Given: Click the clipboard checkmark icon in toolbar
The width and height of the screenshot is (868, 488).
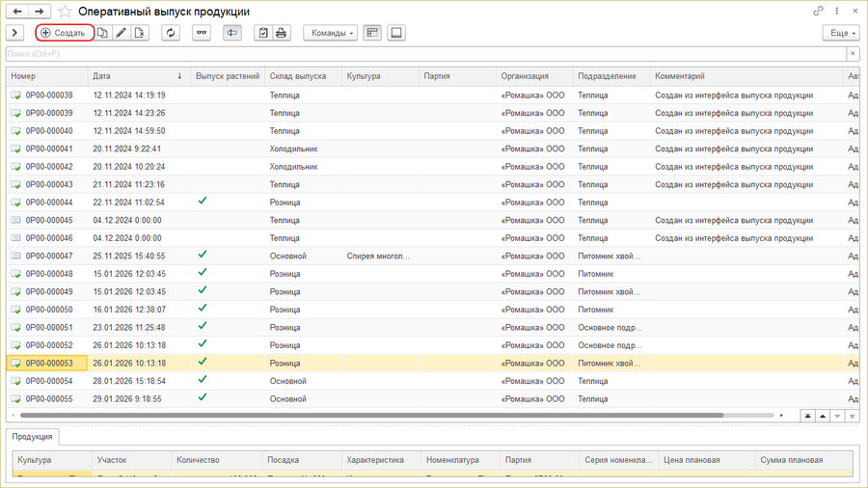Looking at the screenshot, I should point(262,33).
